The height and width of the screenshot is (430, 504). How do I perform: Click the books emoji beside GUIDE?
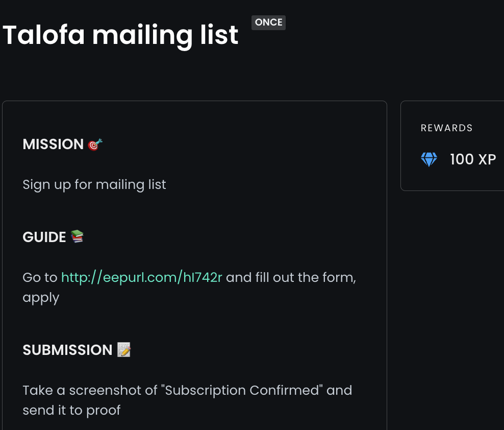pos(77,236)
